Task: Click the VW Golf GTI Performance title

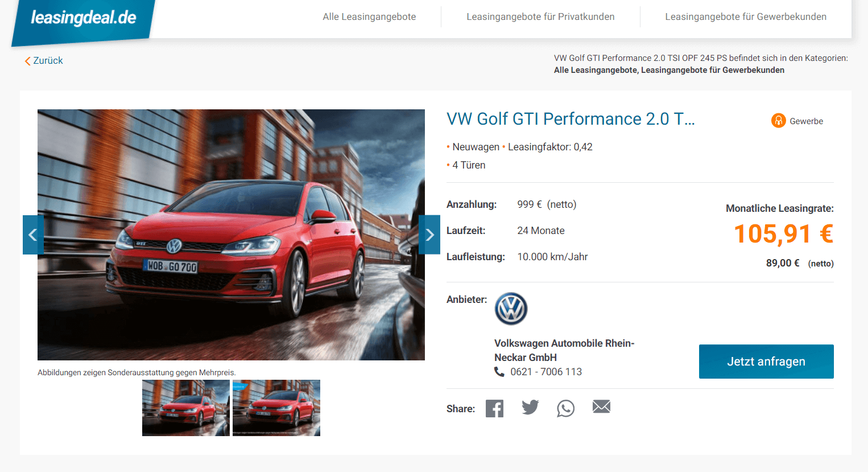Action: pos(571,119)
